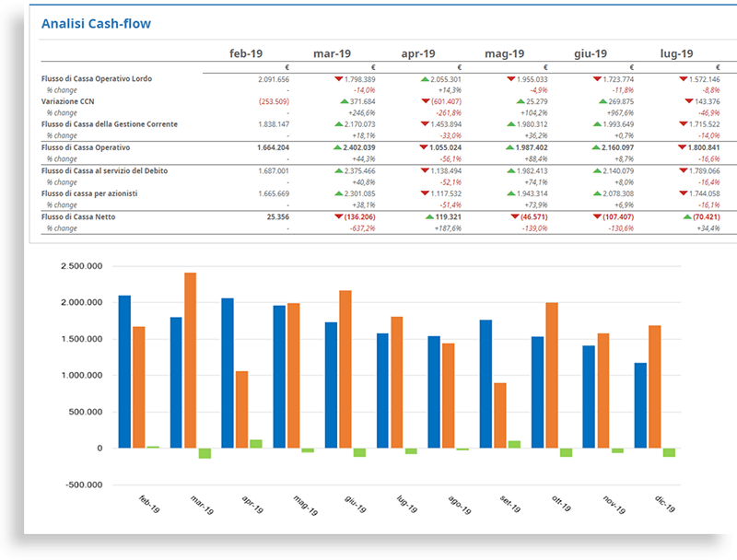Click the red down triangle beside 1.800.841
The image size is (737, 560).
point(682,147)
